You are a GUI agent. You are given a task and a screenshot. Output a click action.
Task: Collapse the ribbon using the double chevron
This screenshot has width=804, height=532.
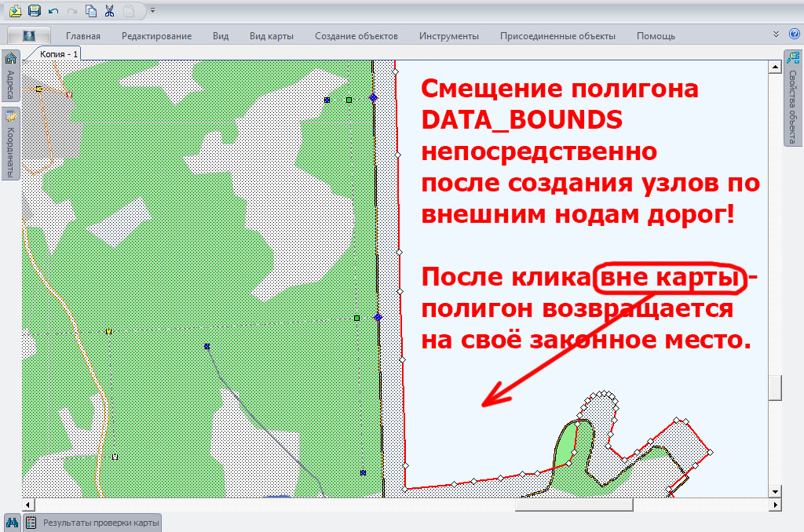tap(777, 35)
